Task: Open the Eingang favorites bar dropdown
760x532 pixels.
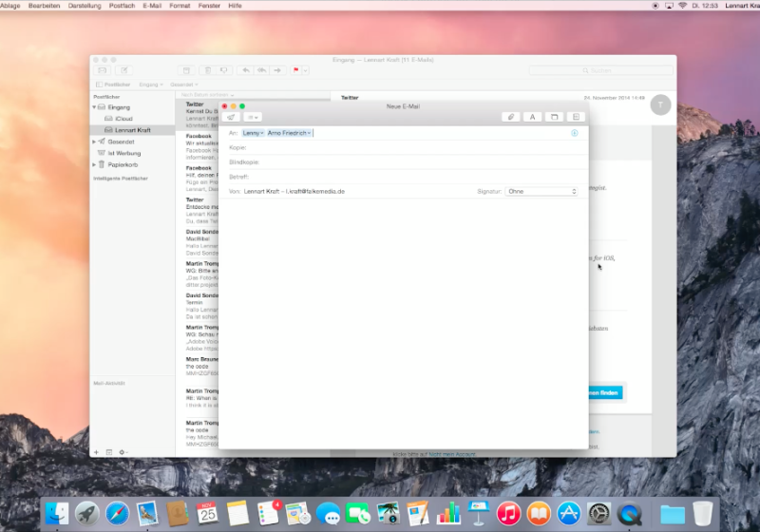Action: coord(151,85)
